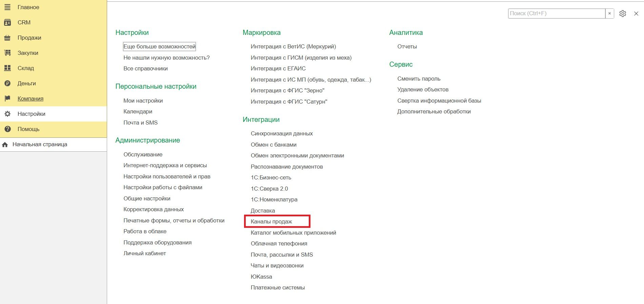Click the Поиск (Ctrl+F) input field
644x304 pixels.
557,14
